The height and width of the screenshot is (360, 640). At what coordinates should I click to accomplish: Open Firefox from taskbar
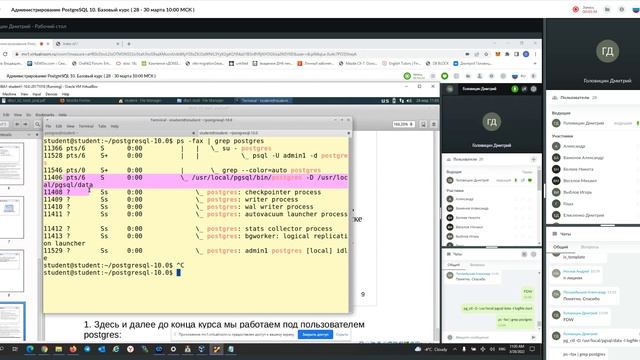[x=73, y=349]
